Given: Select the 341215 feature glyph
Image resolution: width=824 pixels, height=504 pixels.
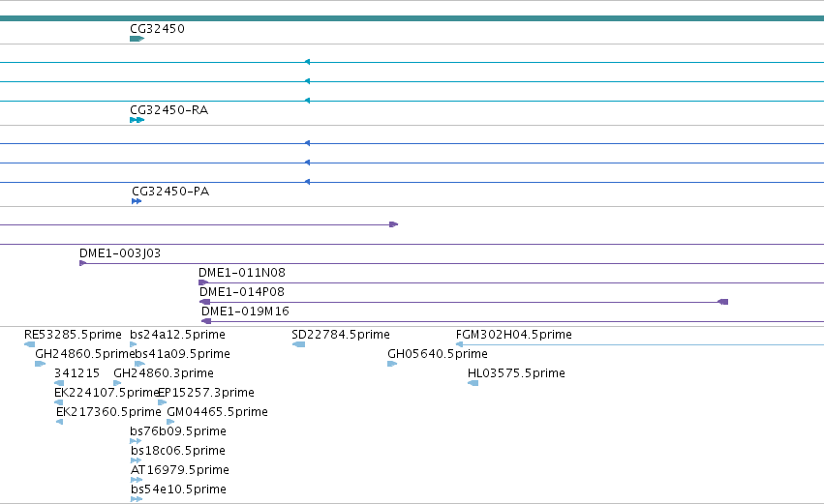Looking at the screenshot, I should 59,383.
